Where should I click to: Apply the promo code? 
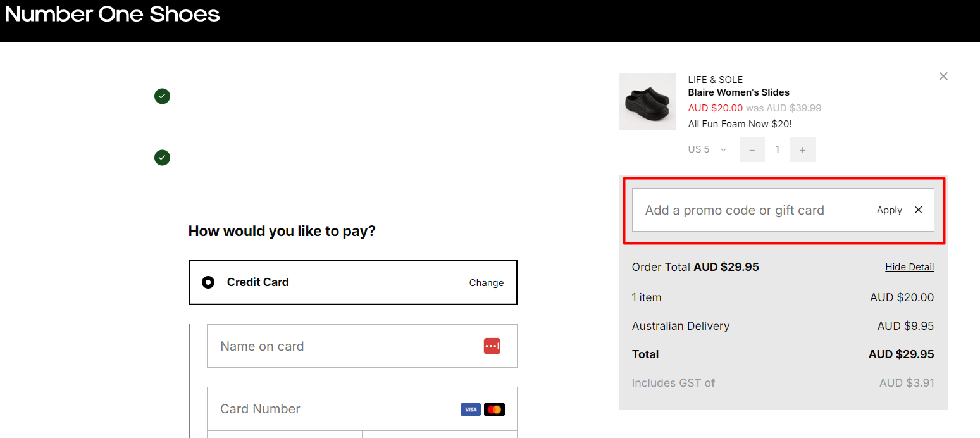click(x=889, y=210)
